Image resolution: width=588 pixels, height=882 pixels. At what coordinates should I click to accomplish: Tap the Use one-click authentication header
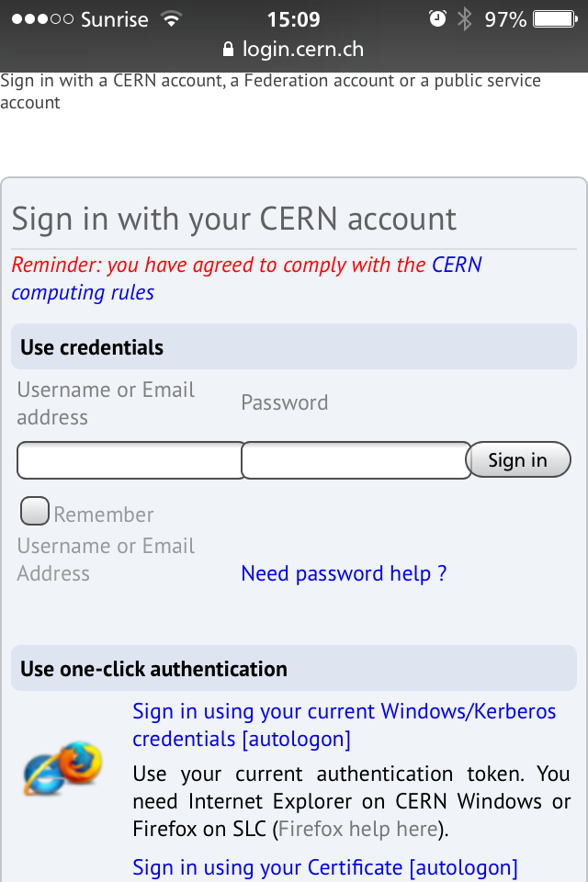294,668
